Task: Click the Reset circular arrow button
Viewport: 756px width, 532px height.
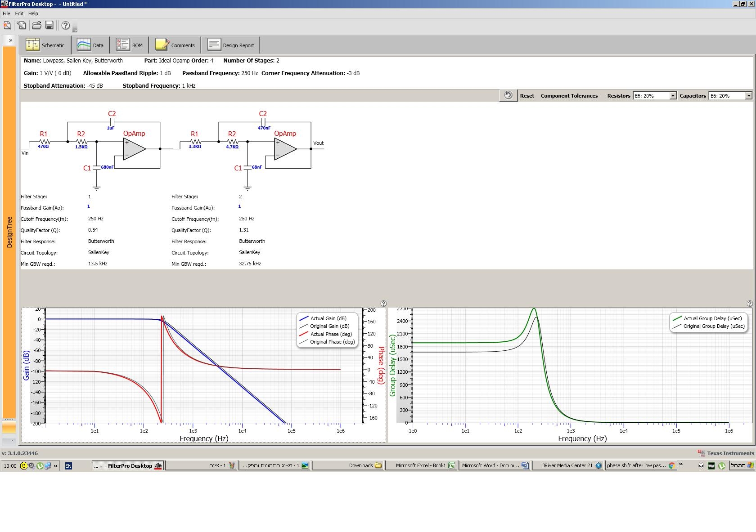Action: click(508, 95)
